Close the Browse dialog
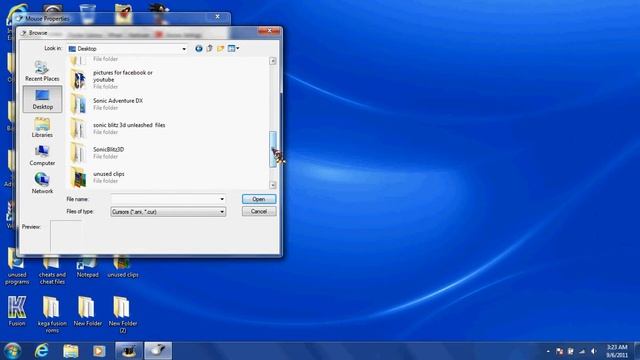 click(269, 31)
